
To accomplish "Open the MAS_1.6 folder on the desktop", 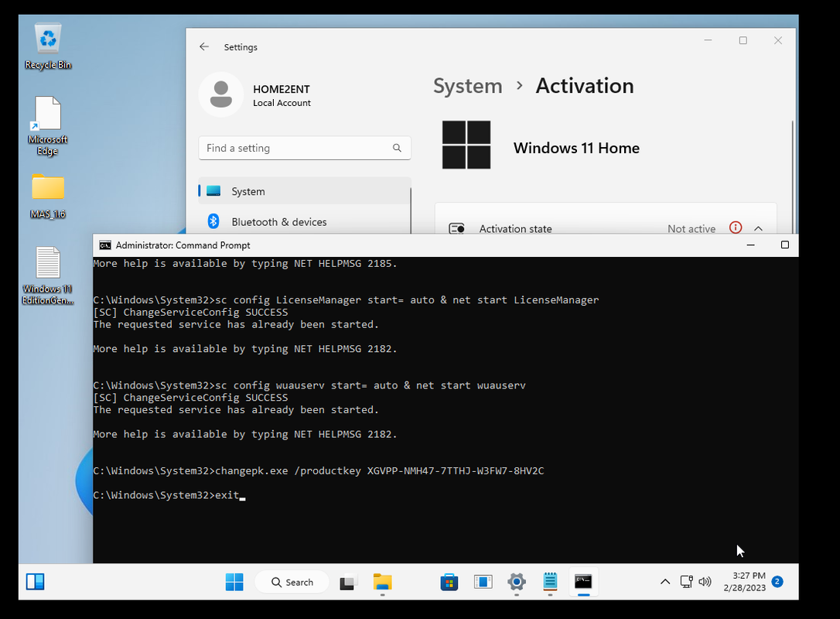I will (x=48, y=197).
